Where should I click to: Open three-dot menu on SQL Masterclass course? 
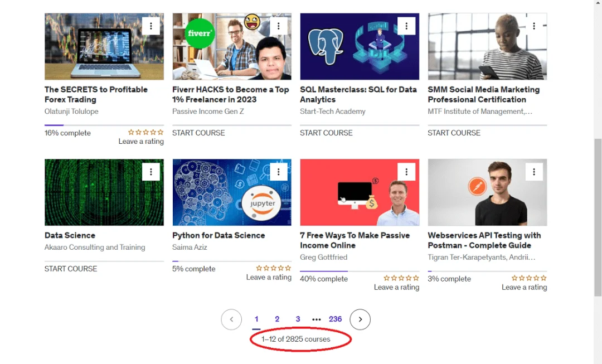(406, 26)
